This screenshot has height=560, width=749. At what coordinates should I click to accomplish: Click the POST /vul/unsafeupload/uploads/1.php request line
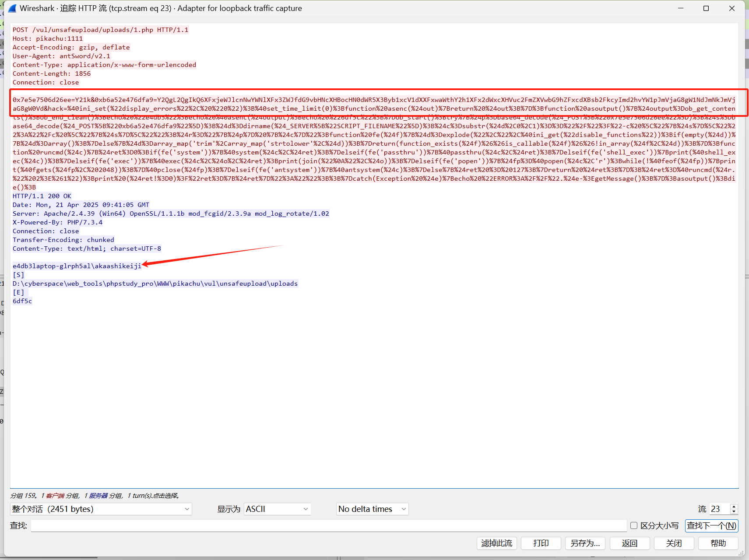[x=100, y=30]
